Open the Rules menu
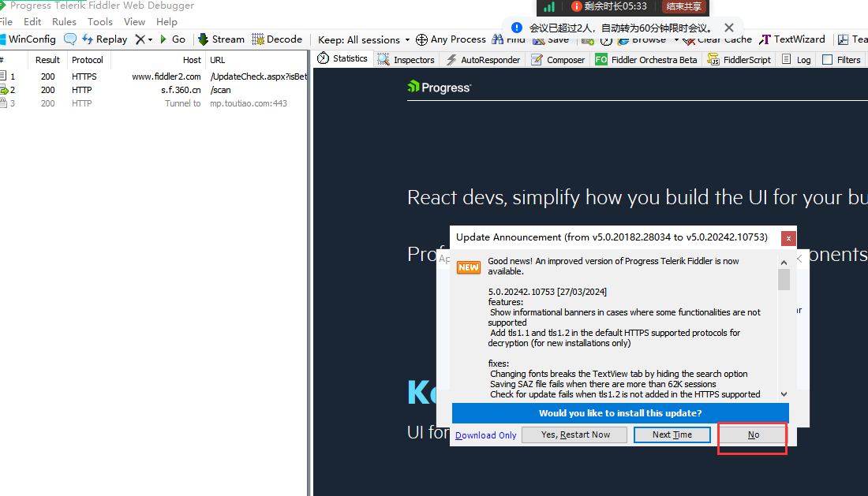 (64, 21)
